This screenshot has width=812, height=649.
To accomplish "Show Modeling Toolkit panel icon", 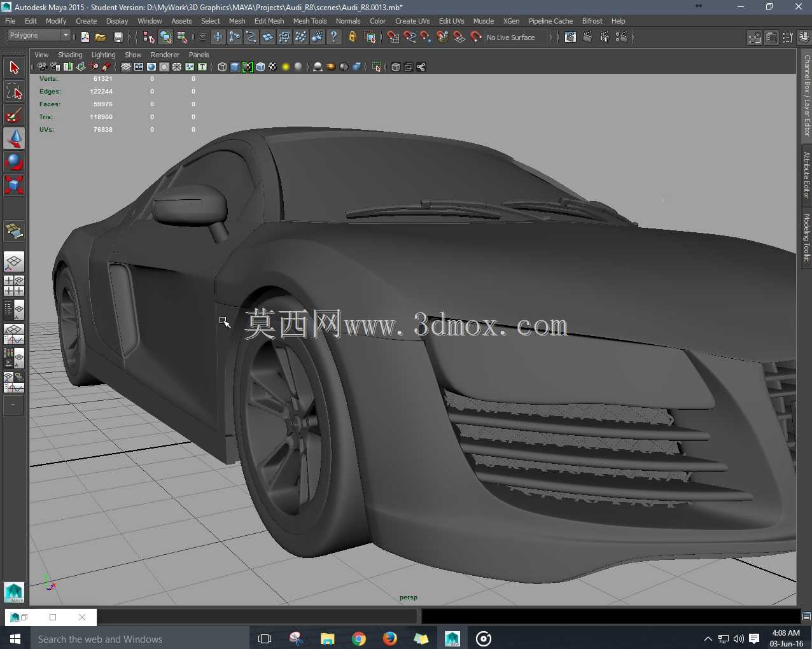I will [755, 38].
